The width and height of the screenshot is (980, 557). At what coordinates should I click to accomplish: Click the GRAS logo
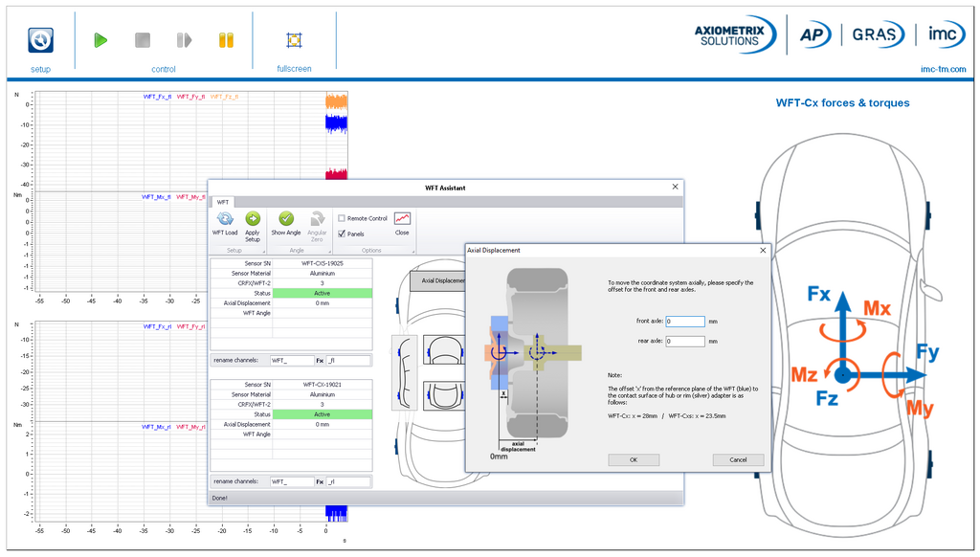pyautogui.click(x=879, y=34)
